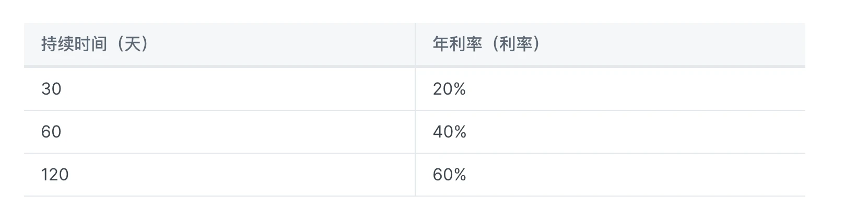Click the separator line below the 30 row
The image size is (868, 206).
coord(415,110)
